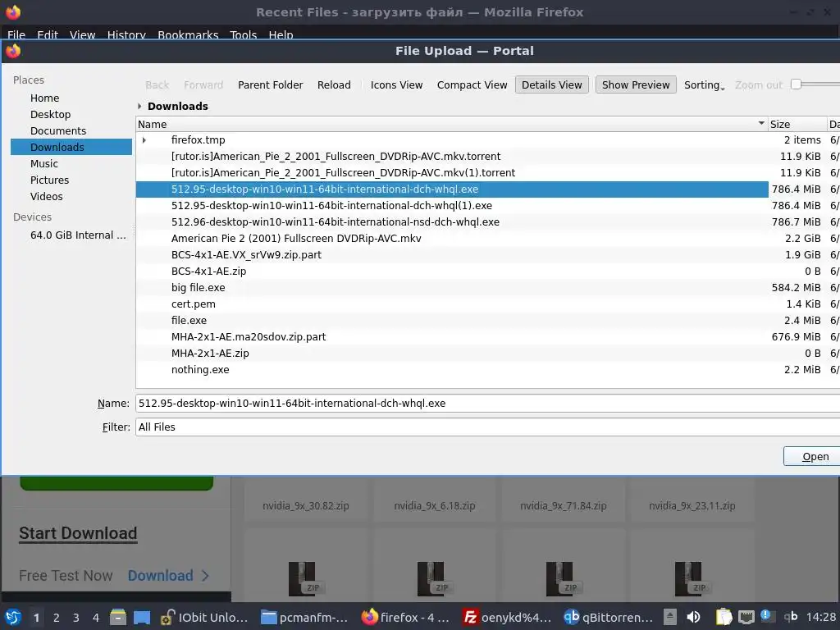
Task: Open the LXQt start menu bird icon
Action: 13,617
